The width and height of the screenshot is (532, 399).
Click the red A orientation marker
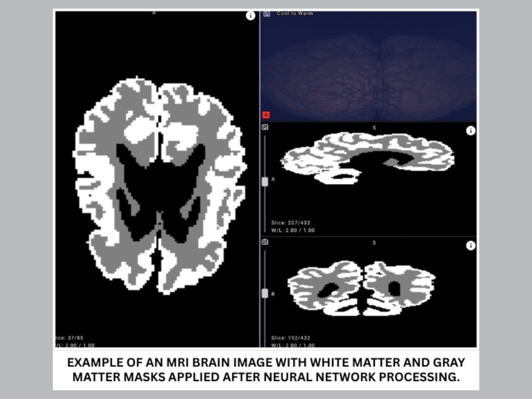tap(266, 115)
